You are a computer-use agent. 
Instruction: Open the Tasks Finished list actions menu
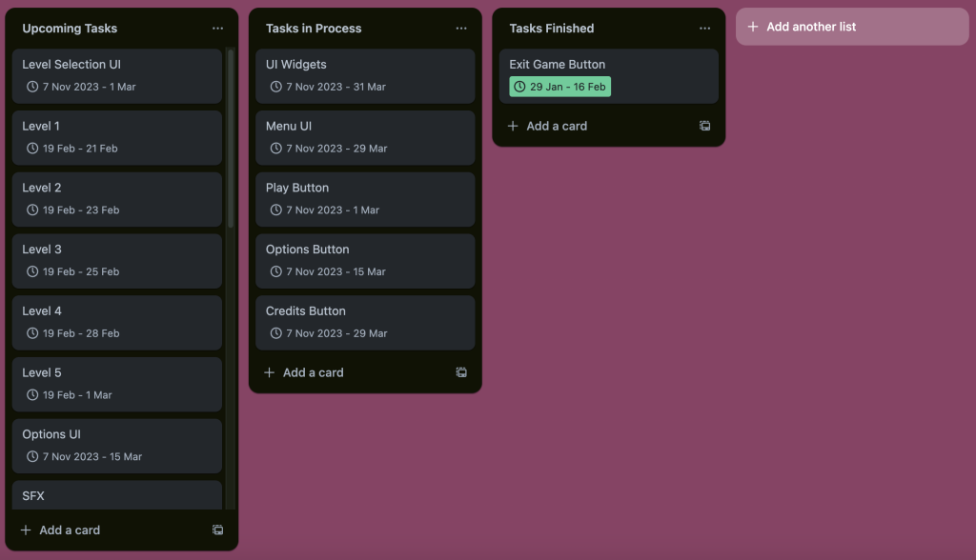point(704,29)
